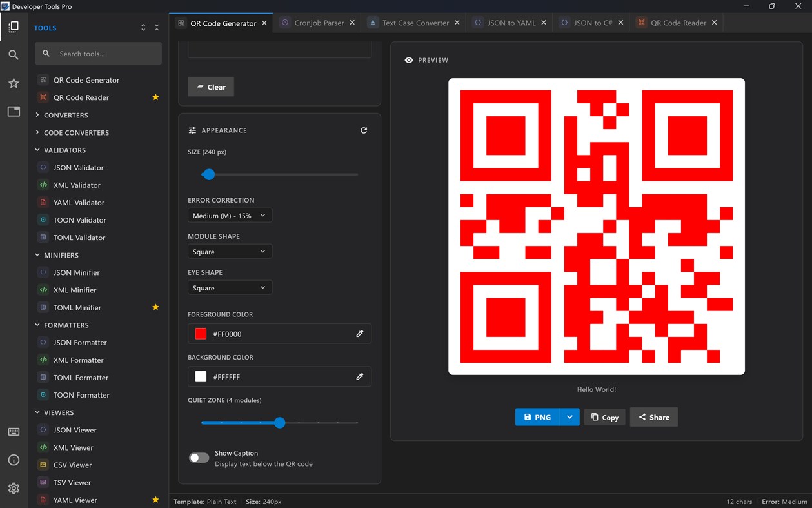The width and height of the screenshot is (812, 508).
Task: Share the QR code
Action: tap(654, 417)
